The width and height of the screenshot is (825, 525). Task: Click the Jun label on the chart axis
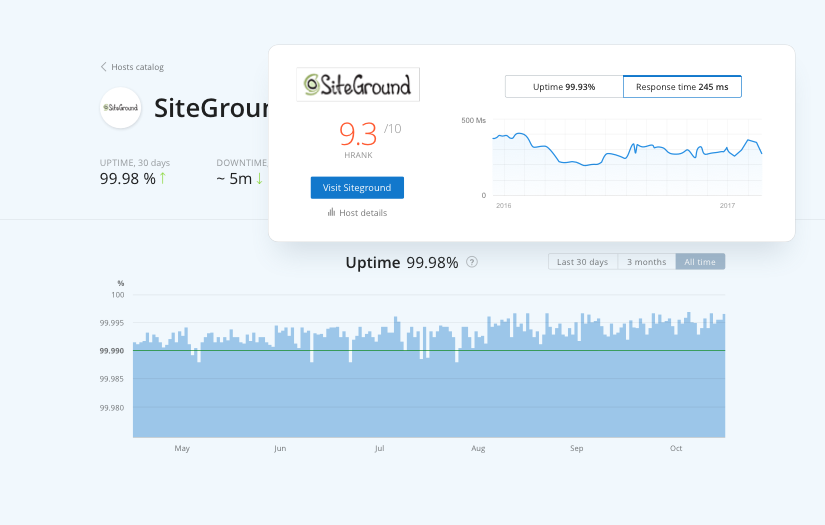click(280, 448)
